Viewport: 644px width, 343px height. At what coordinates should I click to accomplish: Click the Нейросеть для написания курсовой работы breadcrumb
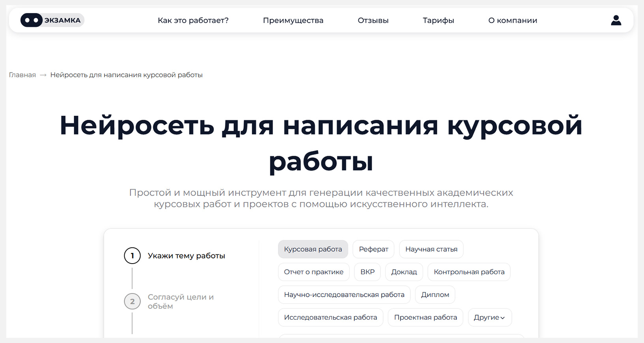126,75
